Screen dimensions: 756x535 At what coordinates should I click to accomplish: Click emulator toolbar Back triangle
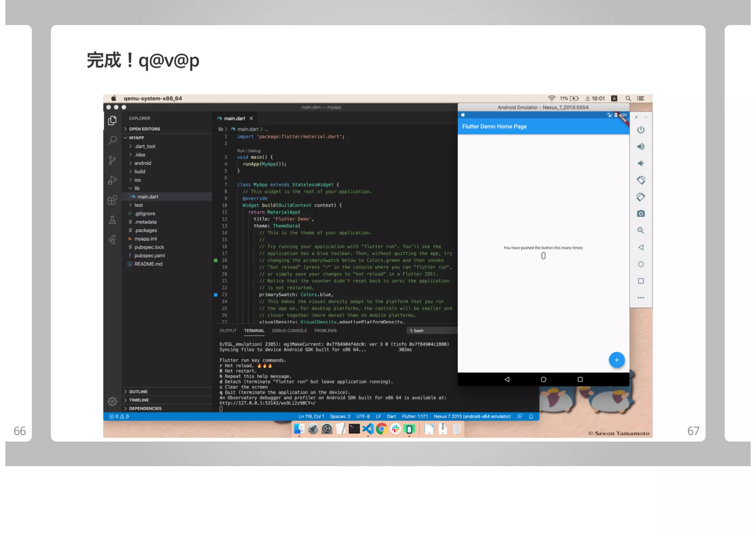tap(641, 247)
